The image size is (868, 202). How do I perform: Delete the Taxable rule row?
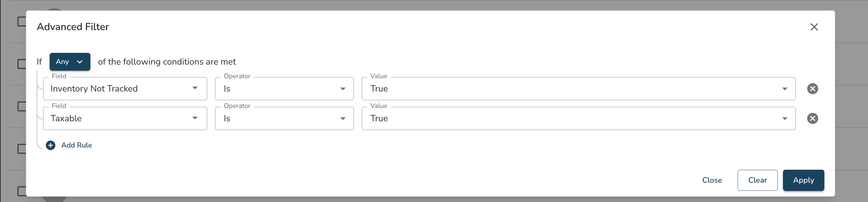tap(812, 118)
